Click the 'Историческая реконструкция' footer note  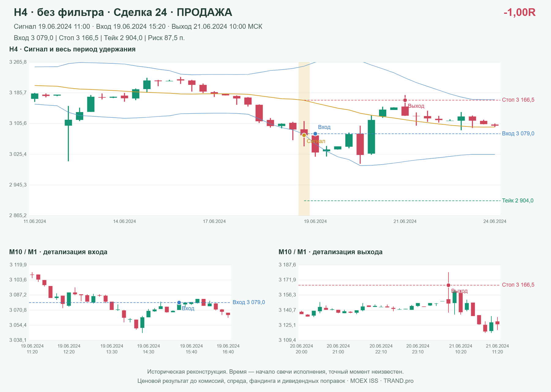pyautogui.click(x=275, y=372)
